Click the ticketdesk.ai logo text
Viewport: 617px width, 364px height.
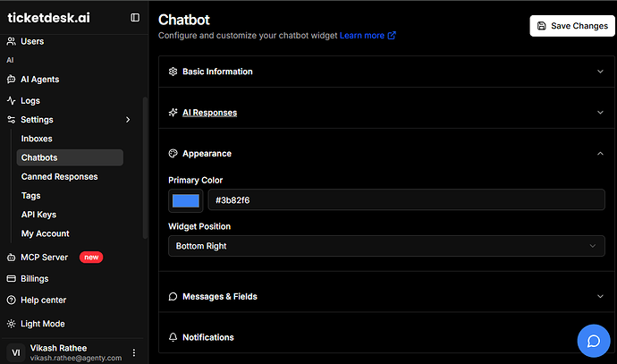coord(49,18)
